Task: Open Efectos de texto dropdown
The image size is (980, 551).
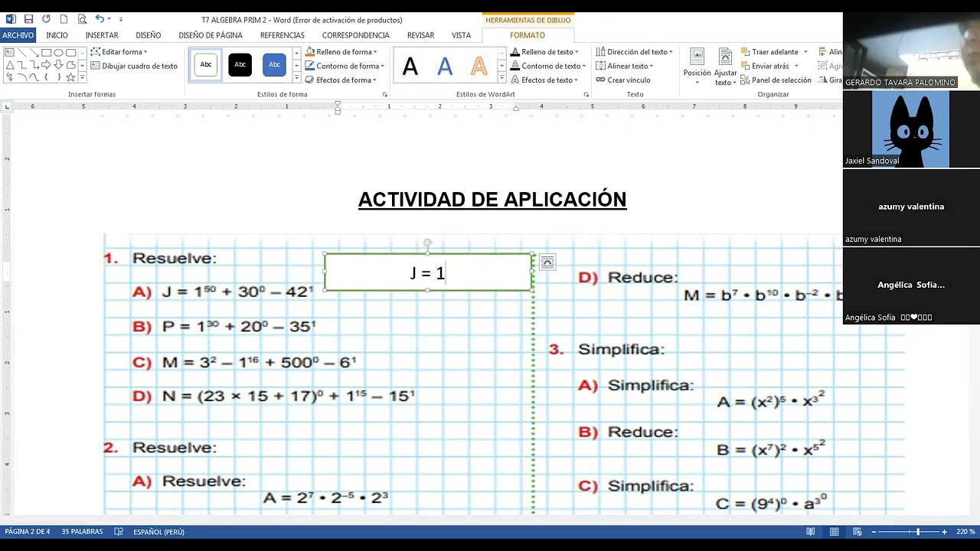Action: (x=544, y=80)
